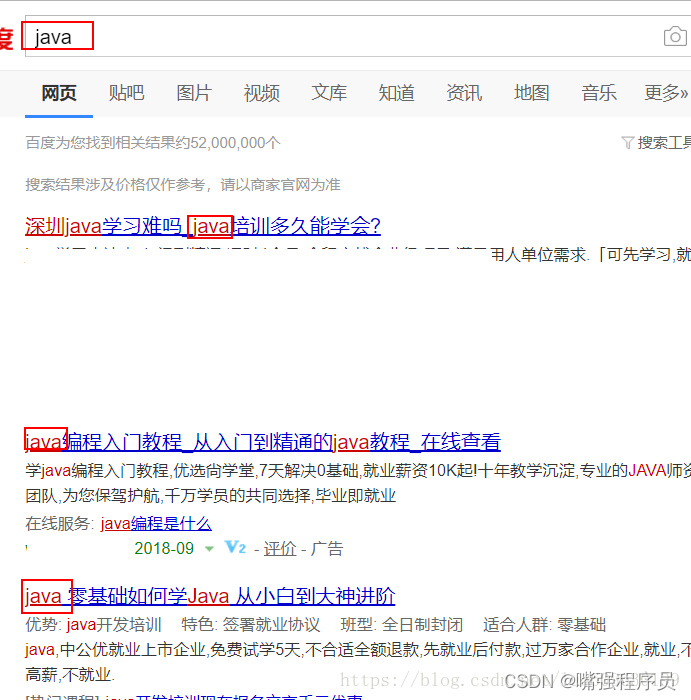Click the camera image-search icon
Image resolution: width=691 pixels, height=700 pixels.
675,36
